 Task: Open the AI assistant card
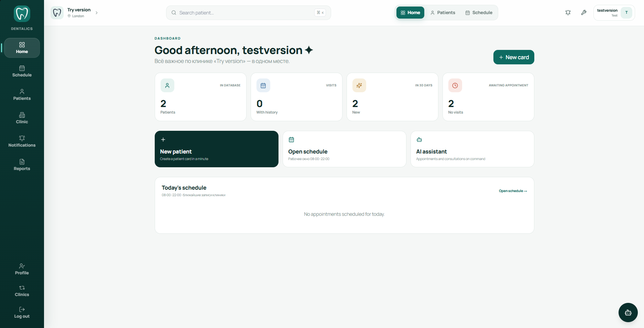tap(472, 149)
